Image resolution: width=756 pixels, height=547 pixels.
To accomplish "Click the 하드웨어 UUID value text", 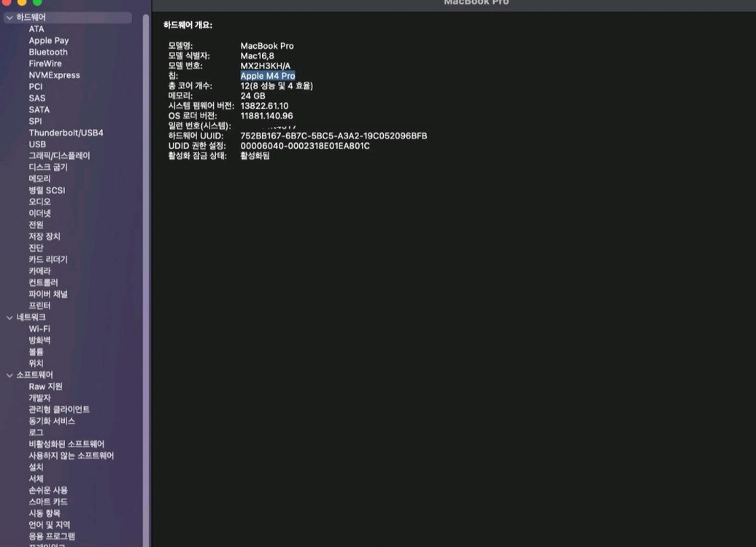I will coord(333,136).
